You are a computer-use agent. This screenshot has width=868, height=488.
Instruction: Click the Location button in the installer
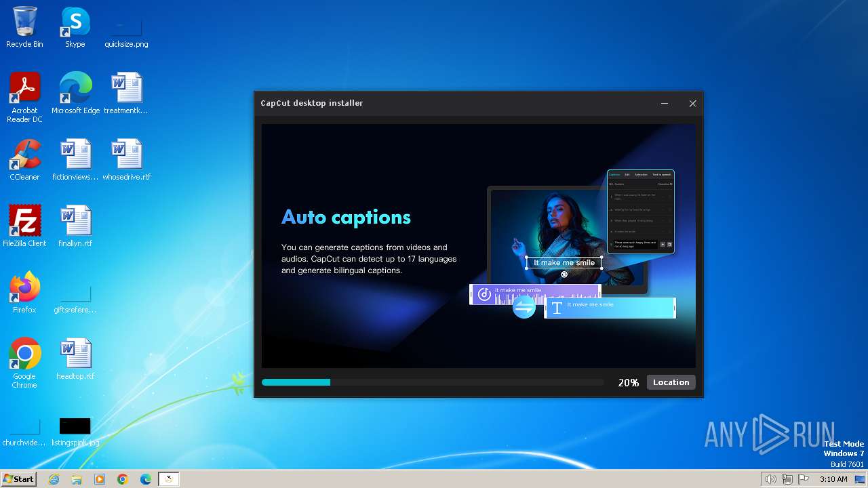coord(671,382)
